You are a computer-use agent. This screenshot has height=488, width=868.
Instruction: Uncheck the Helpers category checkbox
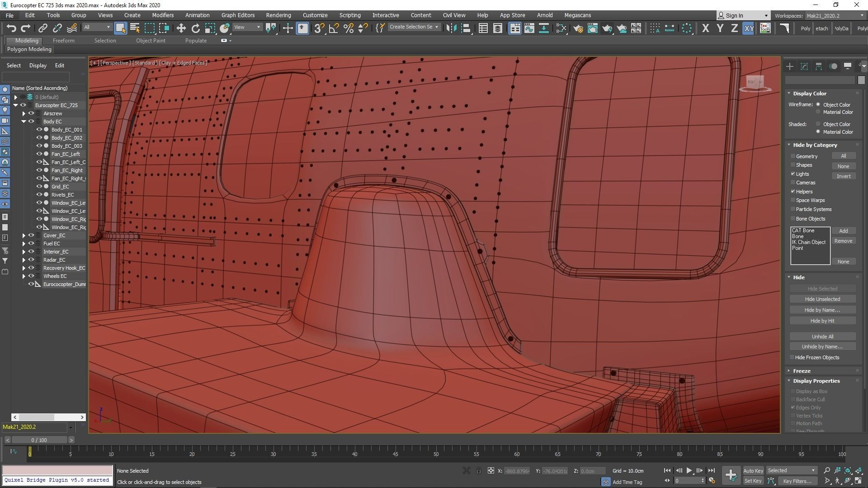click(x=793, y=192)
